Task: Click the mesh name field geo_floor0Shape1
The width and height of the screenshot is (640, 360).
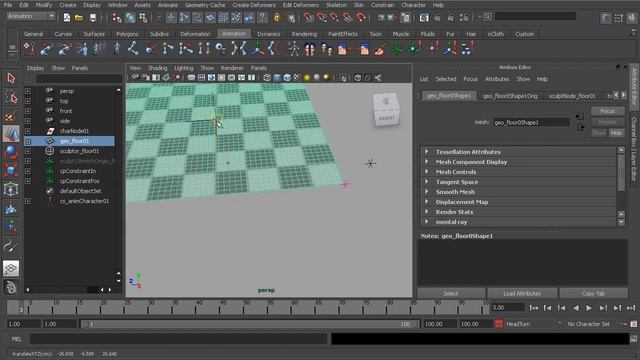Action: click(x=531, y=122)
